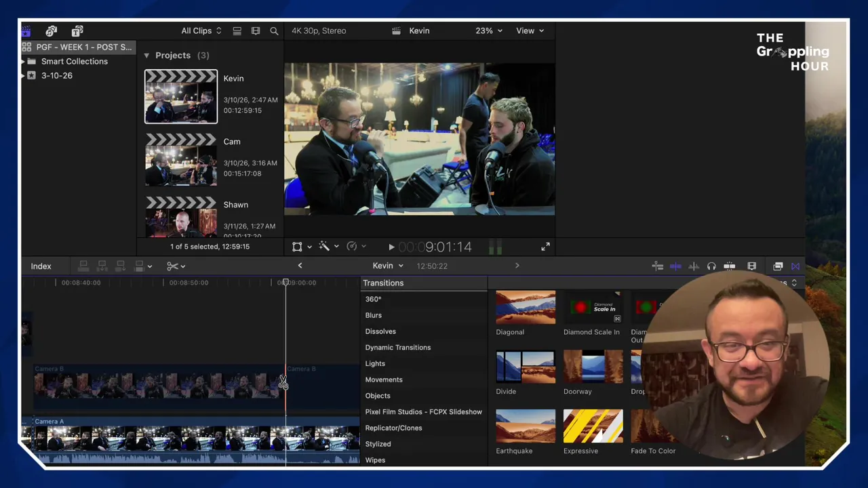Expand the Smart Collections folder
This screenshot has height=488, width=868.
[x=22, y=61]
